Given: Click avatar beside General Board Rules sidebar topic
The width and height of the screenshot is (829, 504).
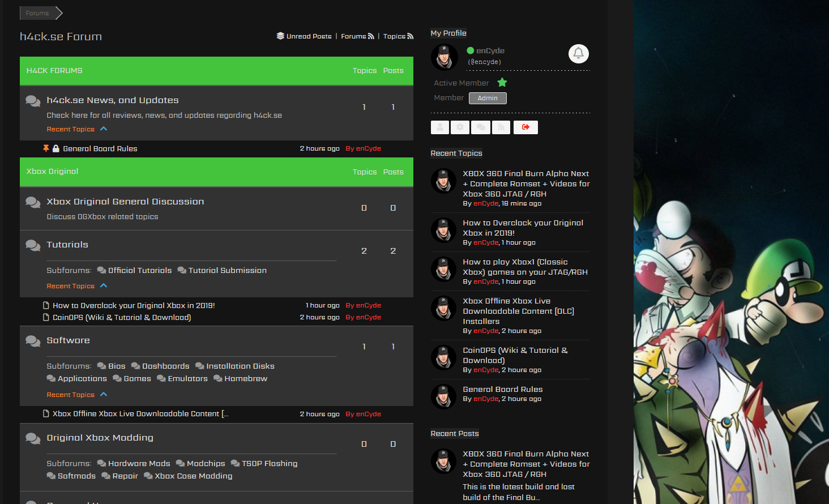Looking at the screenshot, I should pyautogui.click(x=443, y=396).
